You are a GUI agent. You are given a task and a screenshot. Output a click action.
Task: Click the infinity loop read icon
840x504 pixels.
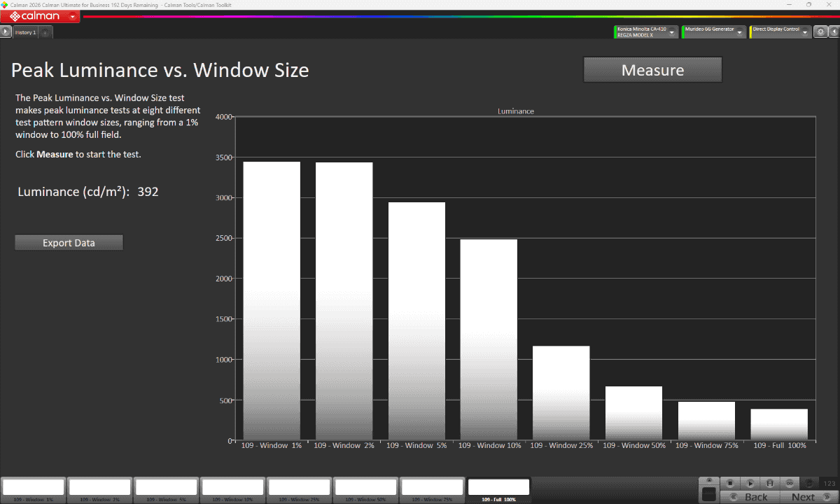(790, 483)
